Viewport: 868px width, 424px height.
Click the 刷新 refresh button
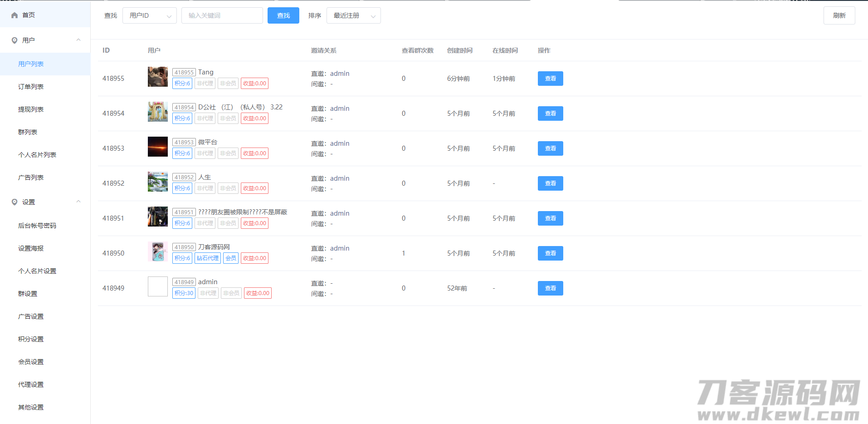click(839, 15)
